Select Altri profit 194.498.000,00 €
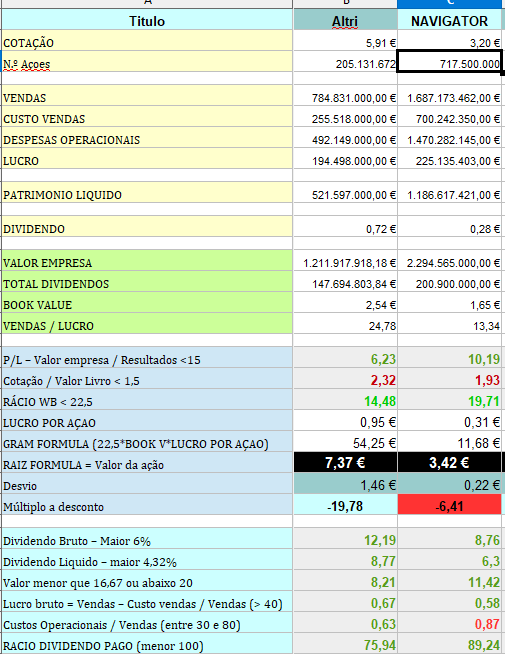 point(345,160)
